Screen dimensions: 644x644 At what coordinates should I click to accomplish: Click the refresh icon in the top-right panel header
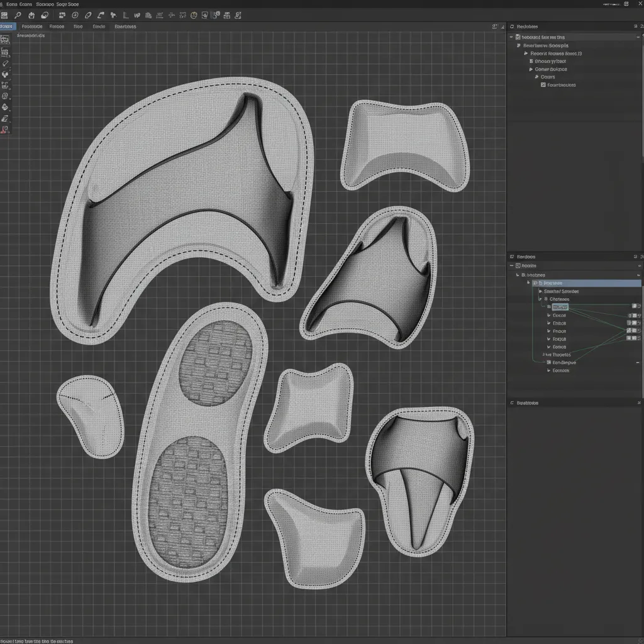(512, 26)
